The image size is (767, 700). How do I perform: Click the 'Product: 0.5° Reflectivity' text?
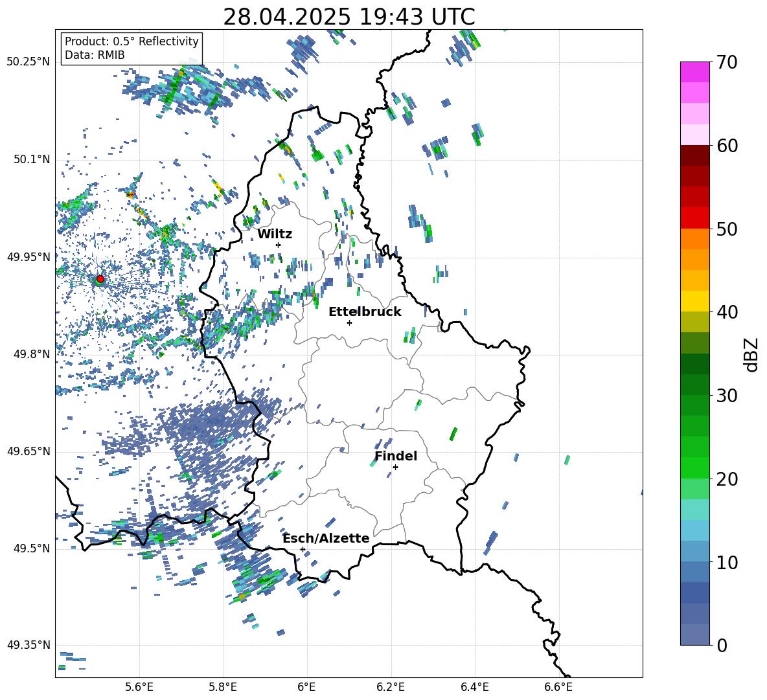click(132, 41)
